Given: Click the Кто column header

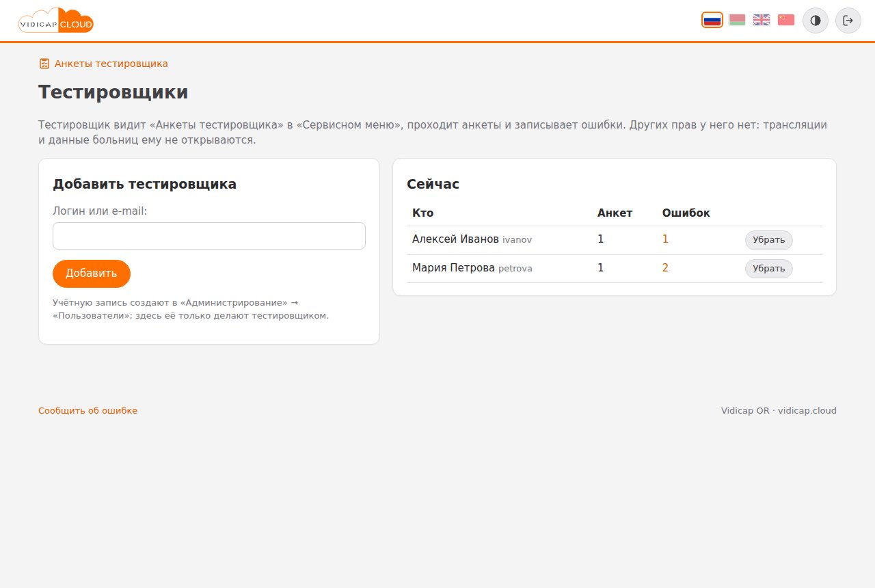Looking at the screenshot, I should (x=422, y=213).
